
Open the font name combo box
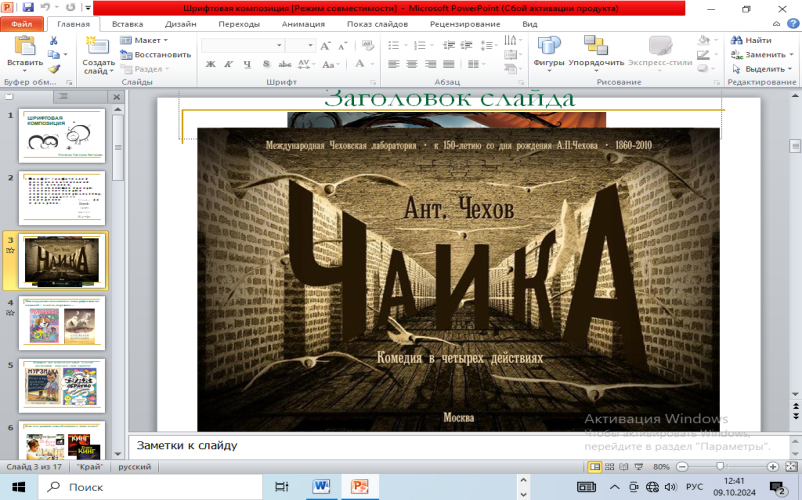pyautogui.click(x=242, y=46)
